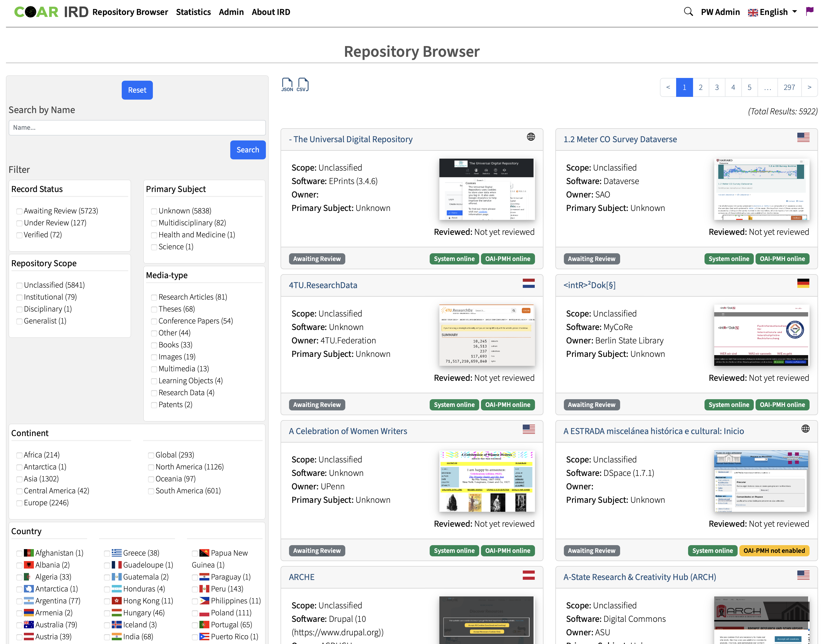Go to results page 5
The width and height of the screenshot is (825, 644).
pos(750,87)
